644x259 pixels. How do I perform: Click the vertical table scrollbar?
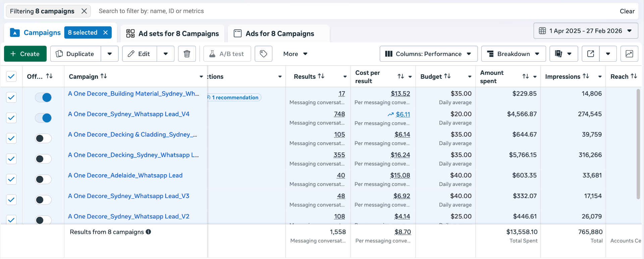tap(638, 144)
